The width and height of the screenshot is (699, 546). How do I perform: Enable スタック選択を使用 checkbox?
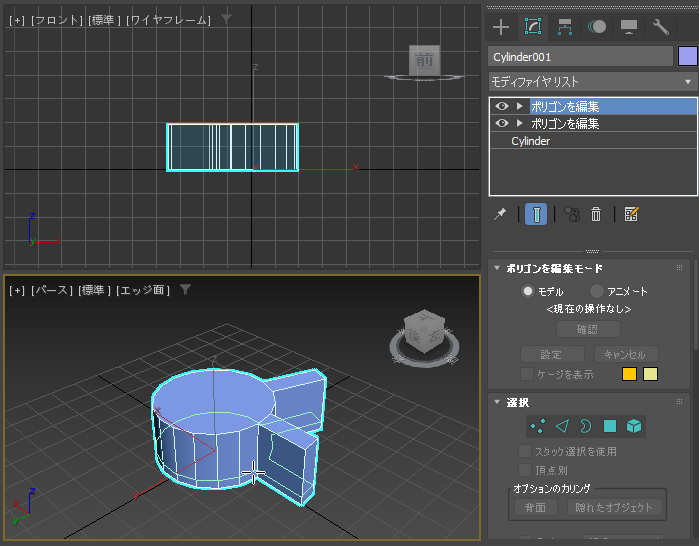(525, 451)
